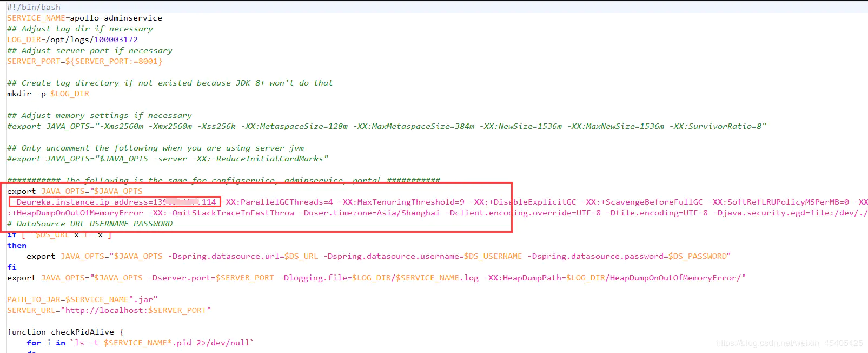Click the -XX:ParallelGCThreads=4 option
This screenshot has height=353, width=868.
(277, 202)
